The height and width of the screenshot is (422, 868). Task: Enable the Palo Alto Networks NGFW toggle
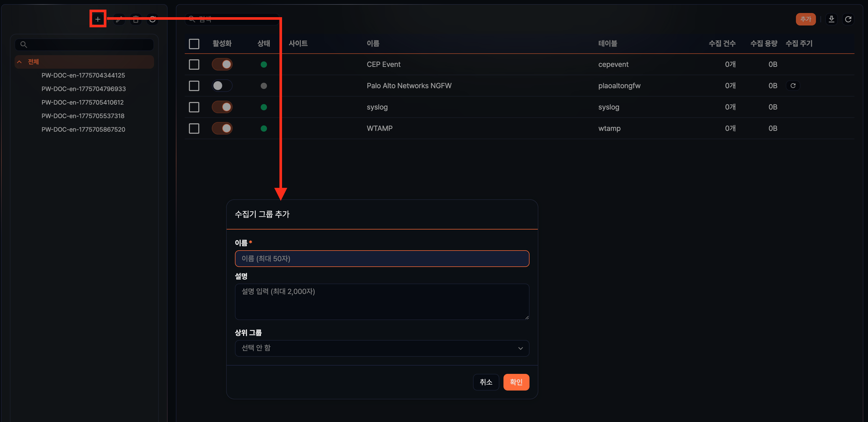222,86
